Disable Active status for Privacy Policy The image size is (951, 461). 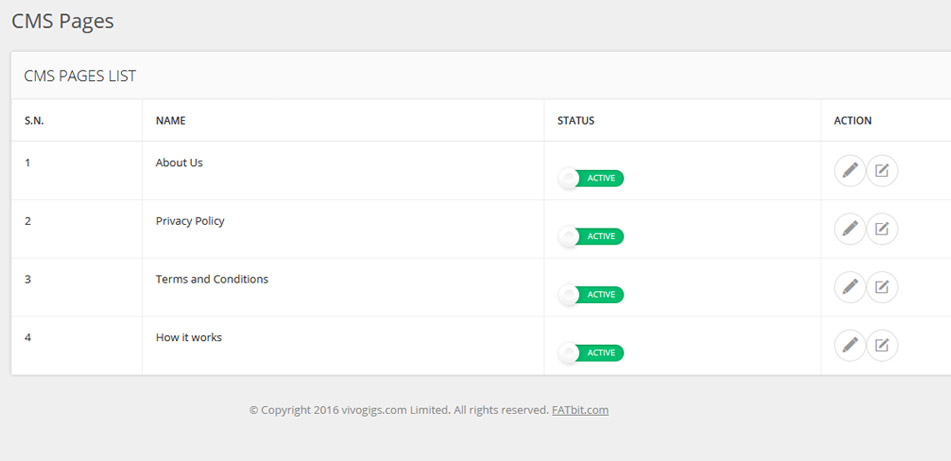(591, 237)
